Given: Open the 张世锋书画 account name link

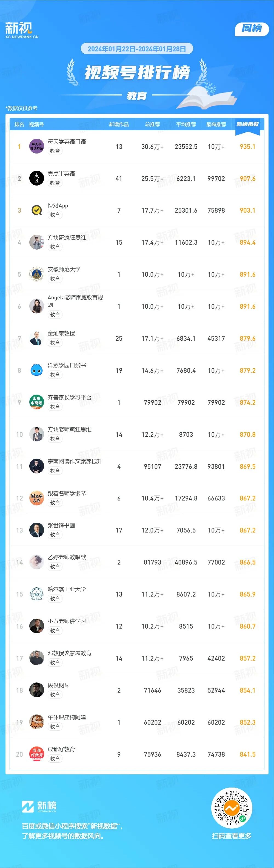Looking at the screenshot, I should pos(61,525).
